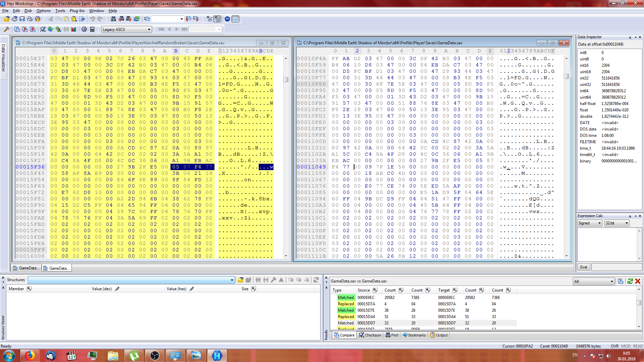
Task: Toggle hex display on Size column header
Action: [254, 289]
